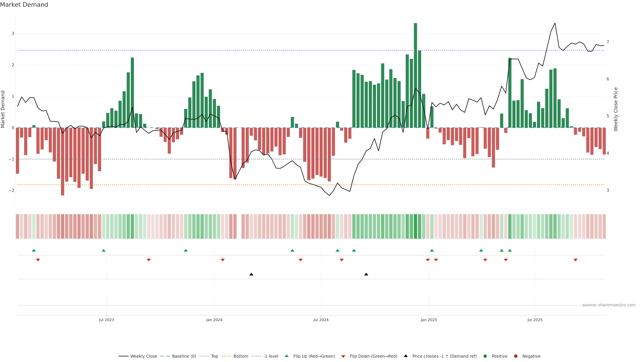Click the dark red Negative legend dot

(516, 356)
